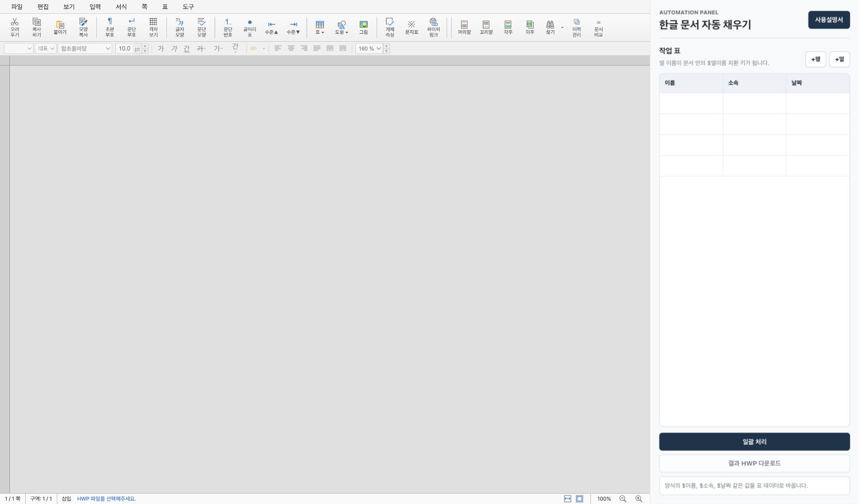This screenshot has height=504, width=859.
Task: Toggle 조판 부호 display
Action: (110, 27)
